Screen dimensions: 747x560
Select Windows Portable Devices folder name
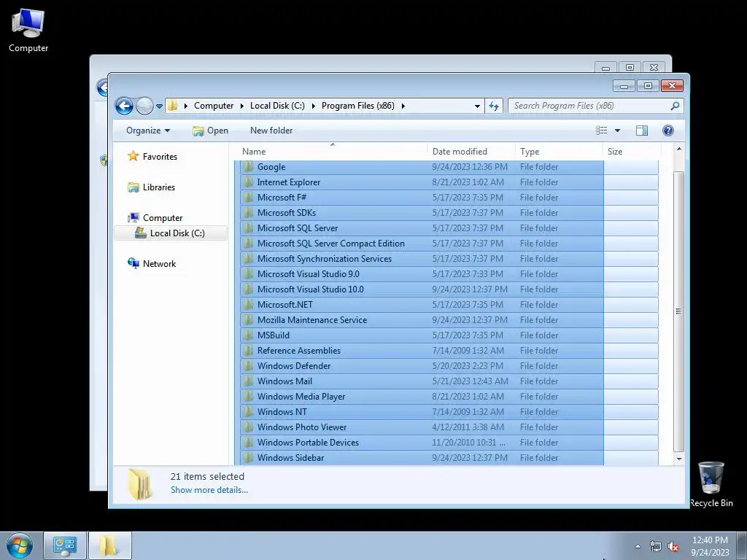(x=308, y=442)
